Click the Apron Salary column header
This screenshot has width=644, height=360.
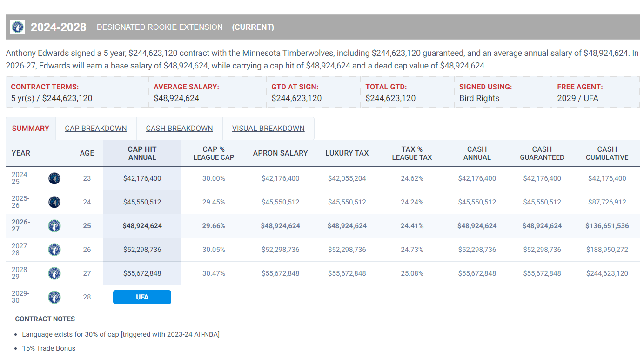281,153
